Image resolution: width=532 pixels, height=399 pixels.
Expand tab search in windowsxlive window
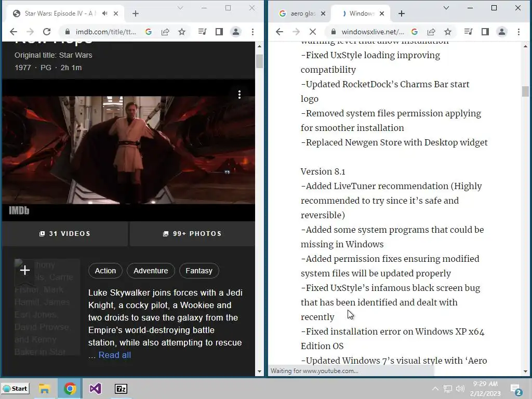pyautogui.click(x=446, y=8)
